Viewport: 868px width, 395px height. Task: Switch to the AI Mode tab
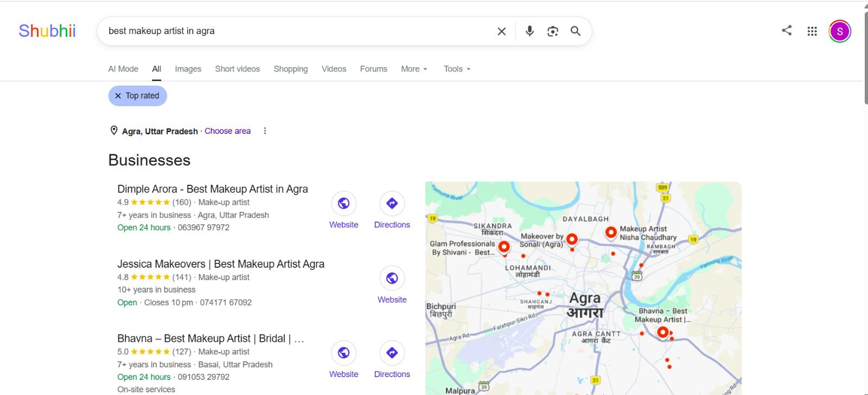tap(123, 69)
